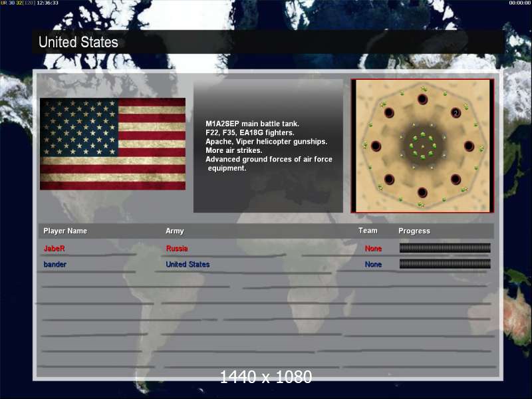This screenshot has width=532, height=399.
Task: Click the 12:36:33 clock readout
Action: click(47, 3)
